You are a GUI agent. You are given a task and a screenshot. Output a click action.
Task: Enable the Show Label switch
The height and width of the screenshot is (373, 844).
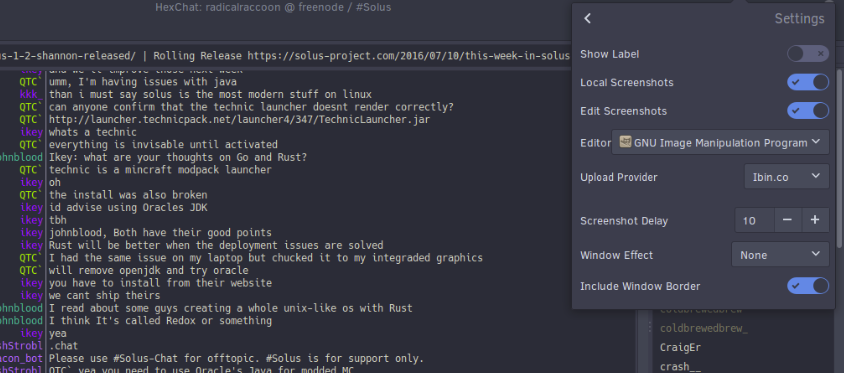[807, 54]
